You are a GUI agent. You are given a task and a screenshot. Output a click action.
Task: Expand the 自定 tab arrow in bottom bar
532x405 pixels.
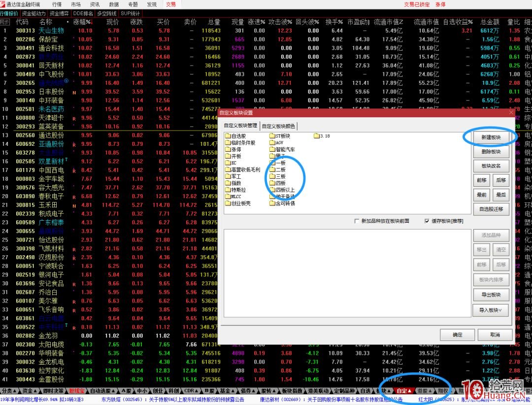tap(403, 391)
